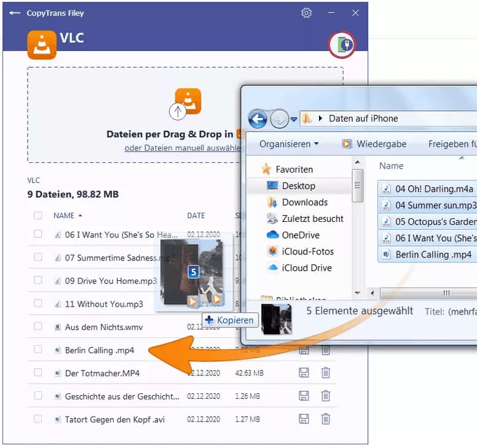Click 09 Drive You Home.mp3 filename

click(x=111, y=281)
